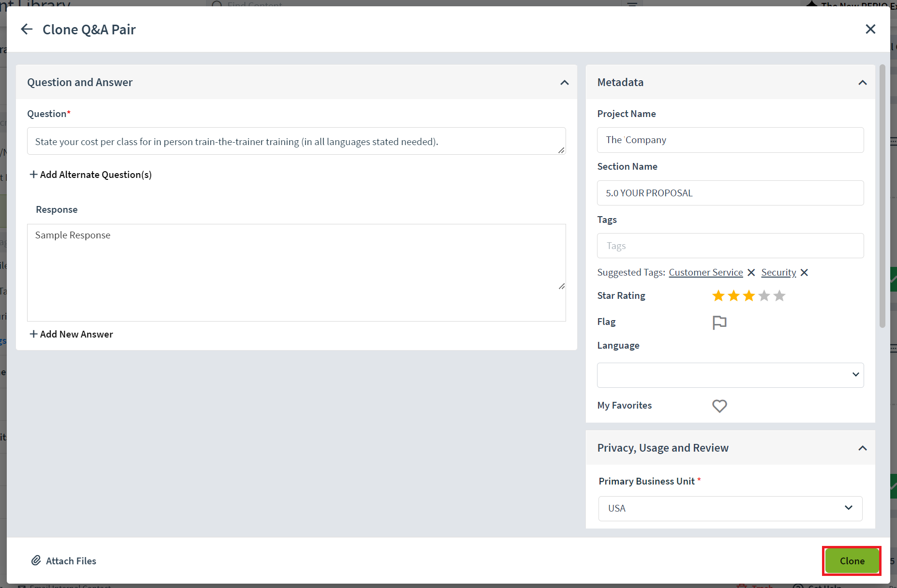Screen dimensions: 897x588
Task: Click the Response area resize handle
Action: tap(561, 286)
